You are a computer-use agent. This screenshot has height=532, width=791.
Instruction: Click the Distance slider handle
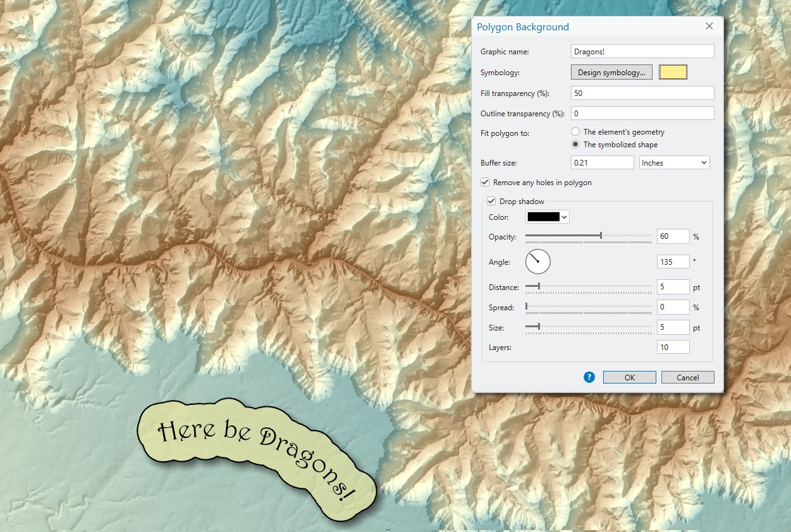(x=538, y=286)
